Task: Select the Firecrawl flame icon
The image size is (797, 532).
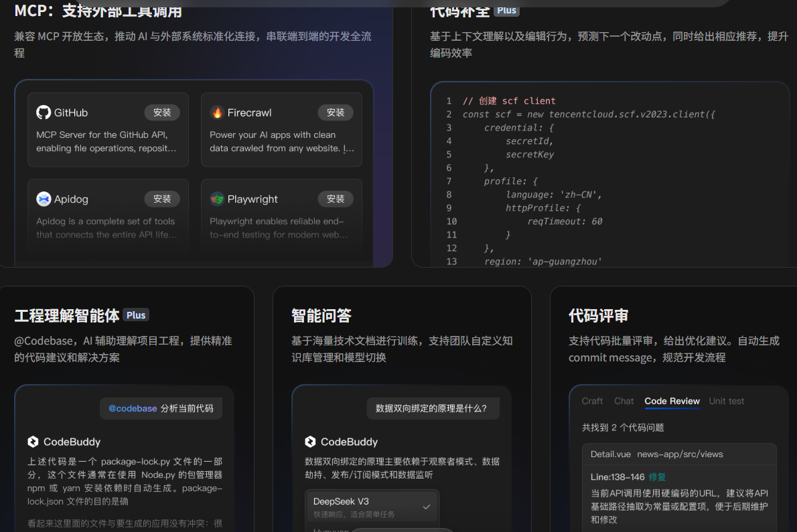Action: coord(217,112)
